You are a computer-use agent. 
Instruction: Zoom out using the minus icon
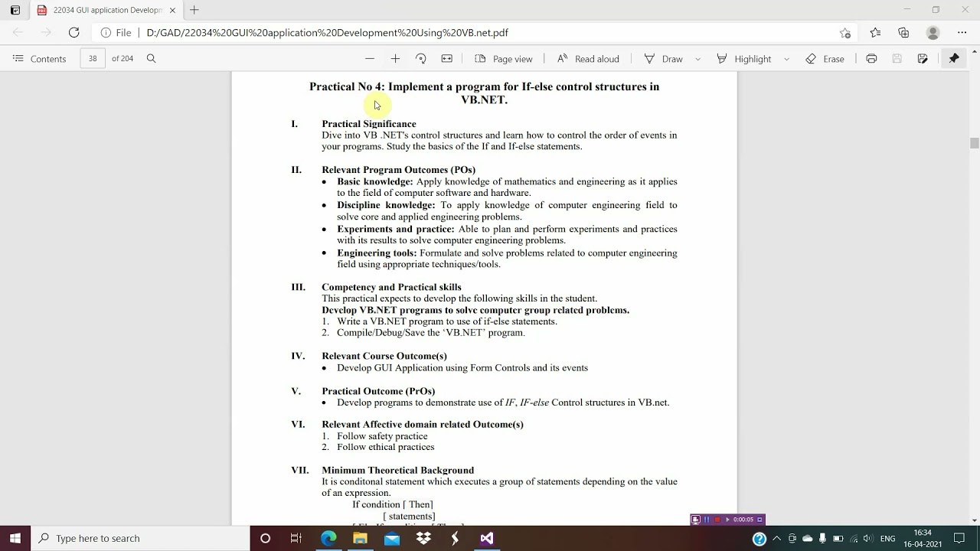[x=370, y=59]
